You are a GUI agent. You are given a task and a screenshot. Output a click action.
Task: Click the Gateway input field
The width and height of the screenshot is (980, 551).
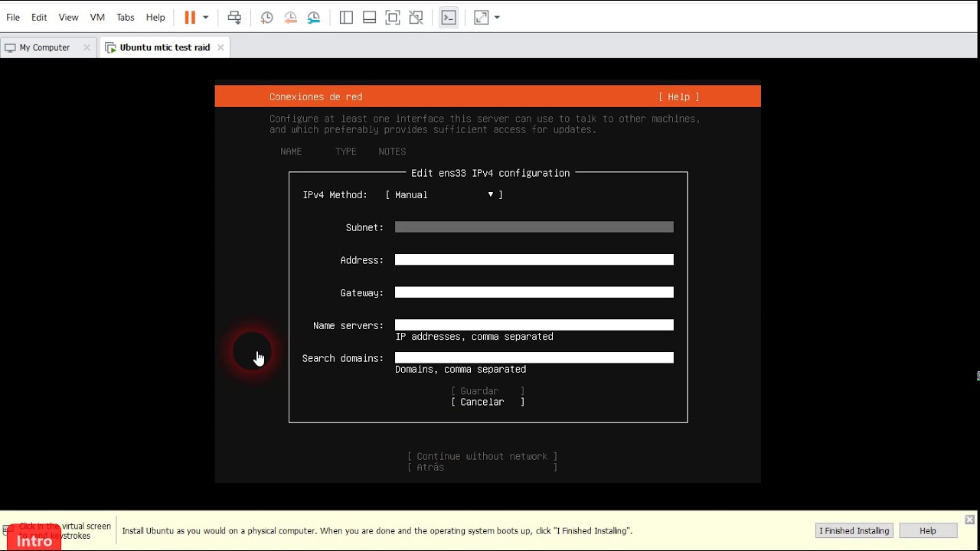[x=534, y=292]
